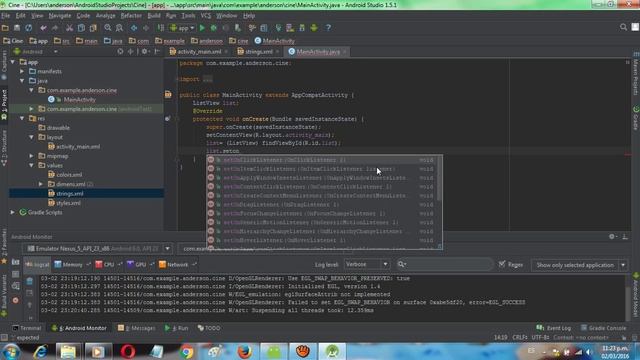This screenshot has width=640, height=360.
Task: Expand the manifests folder
Action: (22, 71)
